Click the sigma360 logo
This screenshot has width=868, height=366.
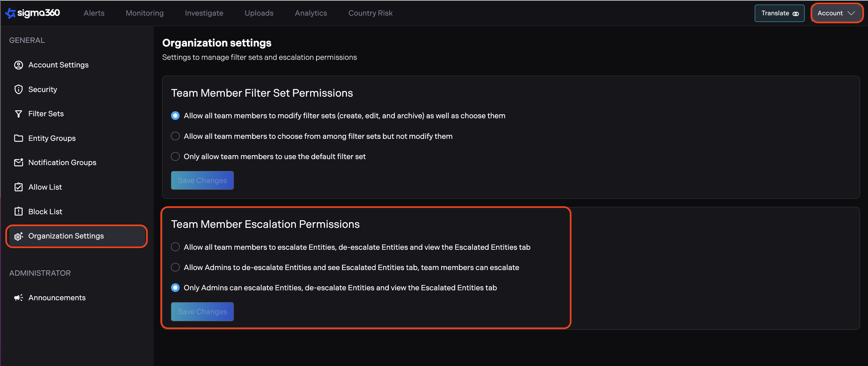coord(33,13)
